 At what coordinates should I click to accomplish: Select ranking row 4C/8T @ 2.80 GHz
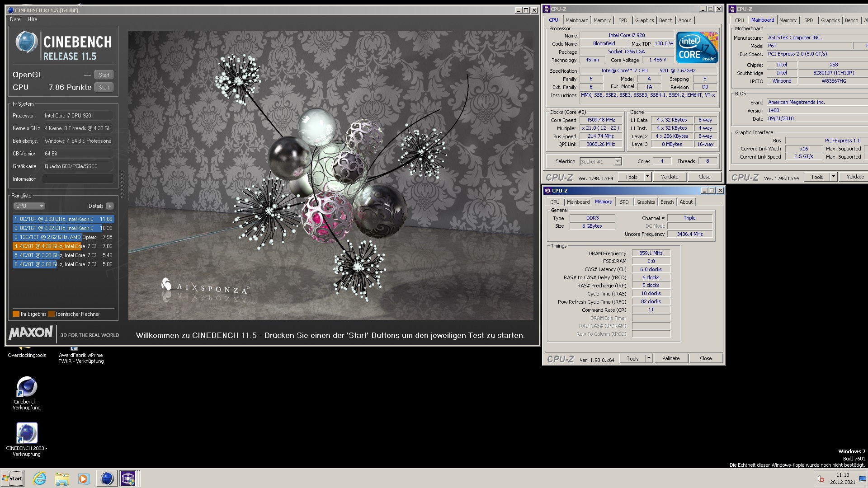[63, 264]
